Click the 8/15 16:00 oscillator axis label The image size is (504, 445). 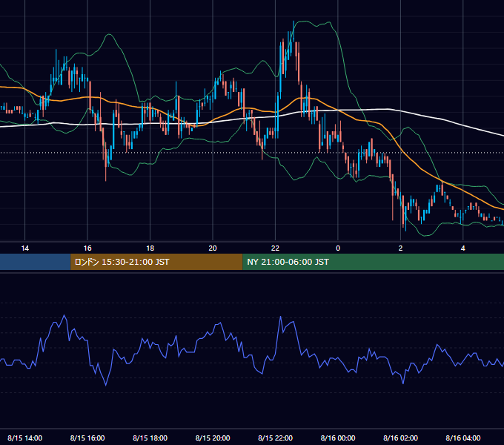tap(87, 438)
